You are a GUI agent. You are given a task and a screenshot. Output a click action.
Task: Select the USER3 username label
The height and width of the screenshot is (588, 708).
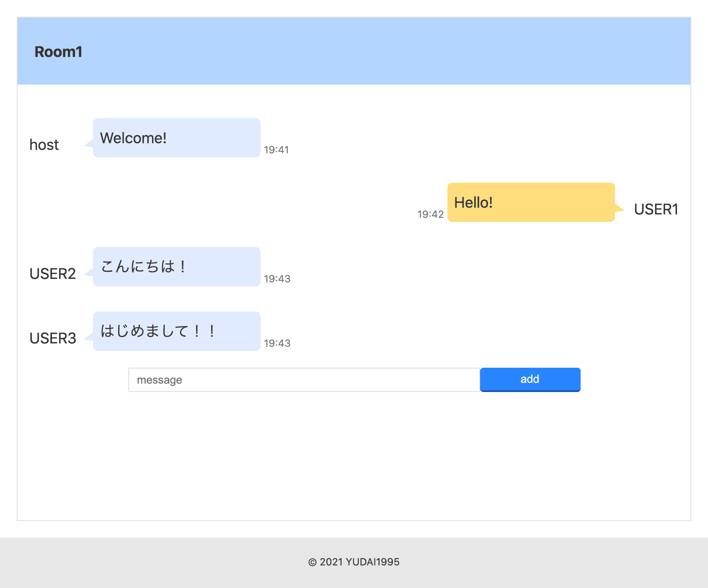point(53,338)
